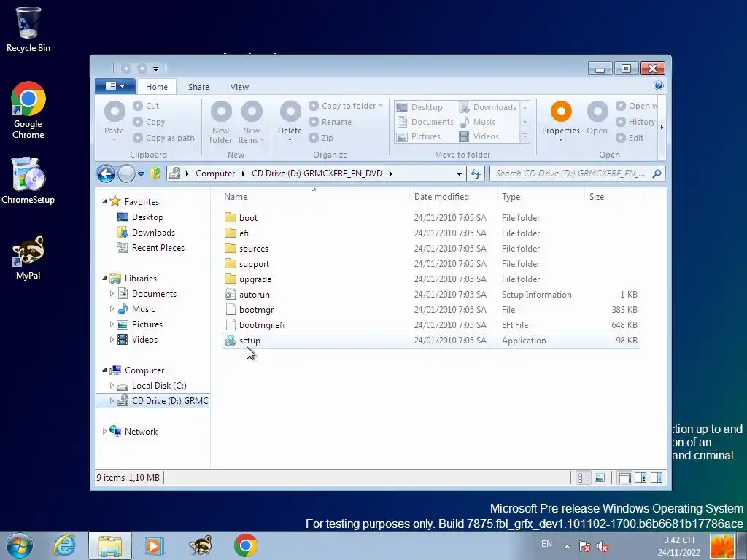Expand the Documents library node
This screenshot has width=747, height=560.
point(112,293)
